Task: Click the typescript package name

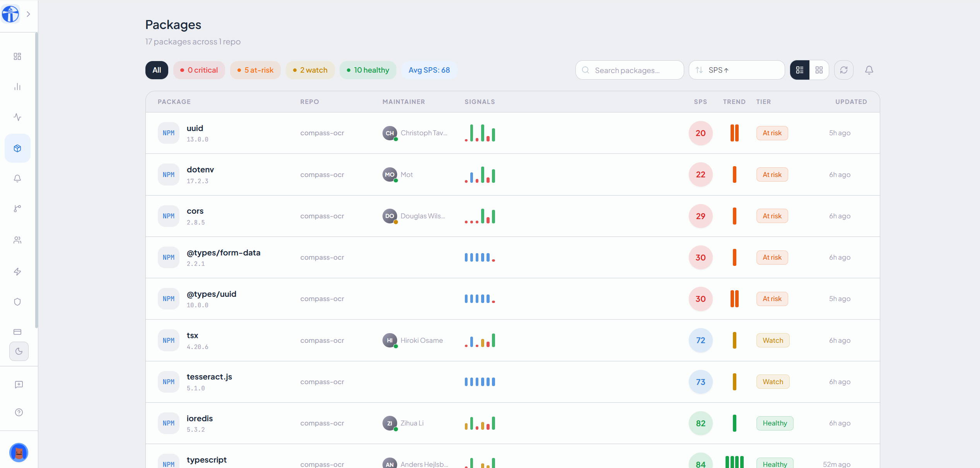Action: (x=207, y=460)
